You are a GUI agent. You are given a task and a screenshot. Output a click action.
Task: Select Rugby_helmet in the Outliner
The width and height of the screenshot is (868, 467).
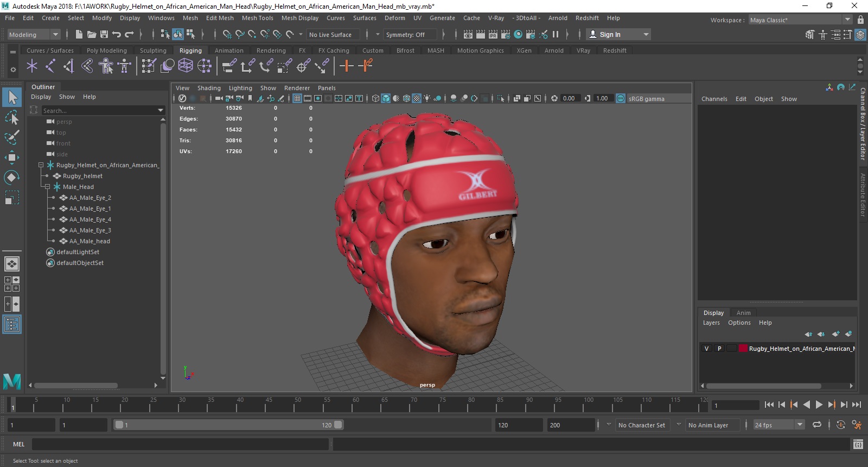click(x=82, y=176)
